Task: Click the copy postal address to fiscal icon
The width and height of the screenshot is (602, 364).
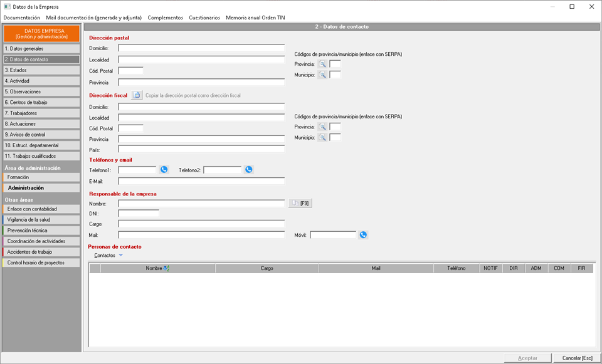Action: (x=137, y=95)
